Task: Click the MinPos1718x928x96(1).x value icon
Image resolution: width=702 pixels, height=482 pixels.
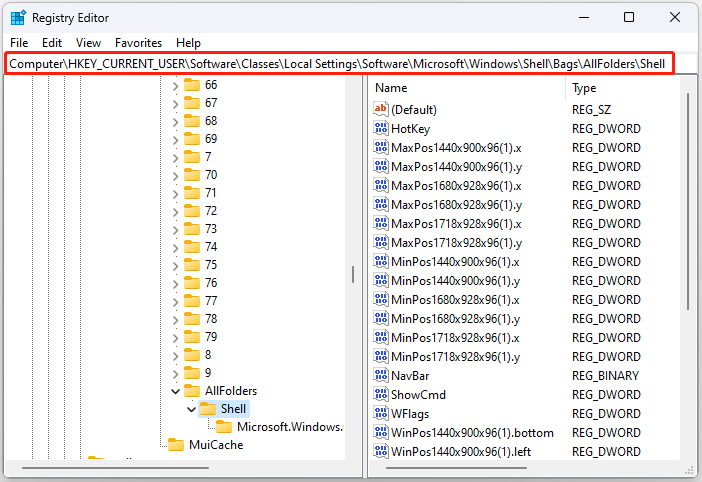Action: point(381,337)
